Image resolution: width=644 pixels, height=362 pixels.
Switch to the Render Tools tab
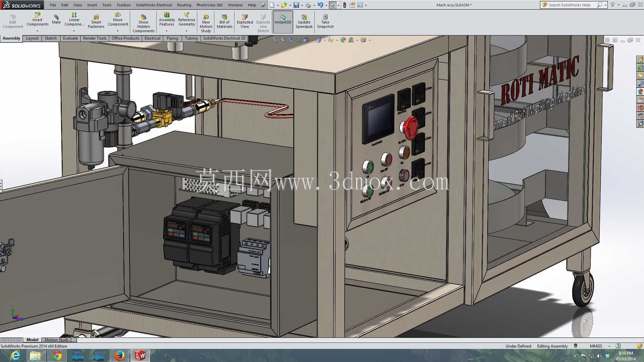click(95, 38)
